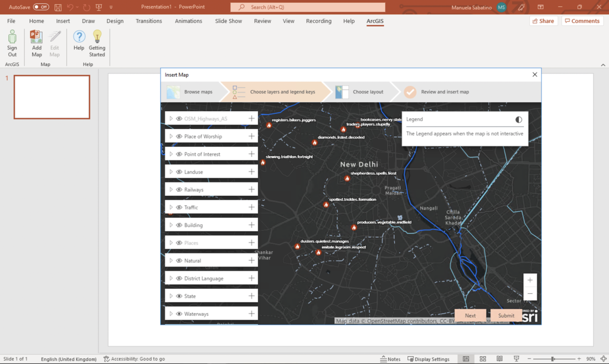Open the Comments pane button
The image size is (609, 364).
pos(582,21)
